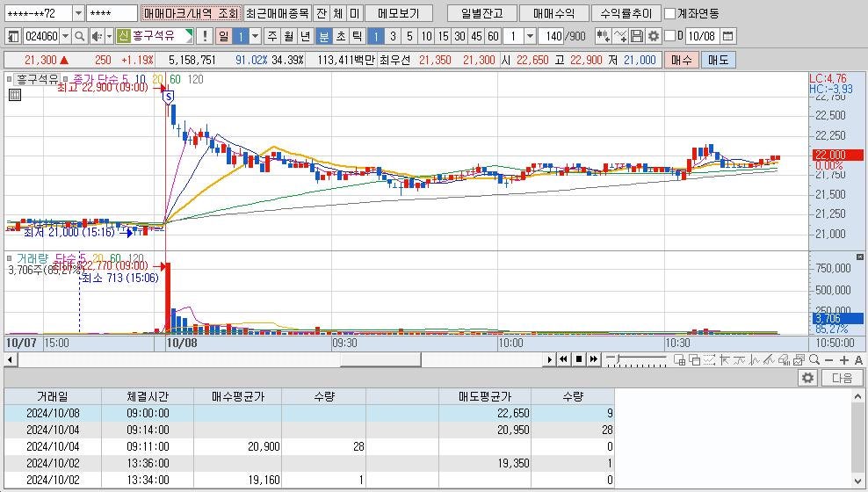Click the minus zoom-out icon
Screen dimensions: 868x492
(x=828, y=360)
